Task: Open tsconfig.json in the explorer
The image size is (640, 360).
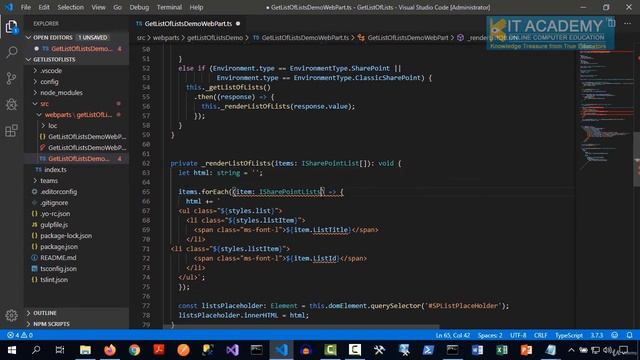Action: pos(58,269)
